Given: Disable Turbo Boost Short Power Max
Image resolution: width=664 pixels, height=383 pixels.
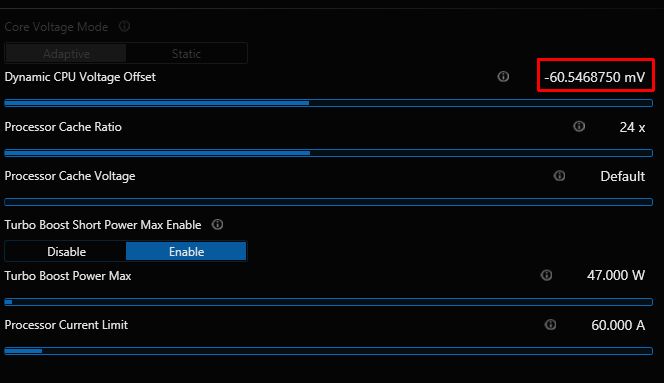Looking at the screenshot, I should coord(66,252).
